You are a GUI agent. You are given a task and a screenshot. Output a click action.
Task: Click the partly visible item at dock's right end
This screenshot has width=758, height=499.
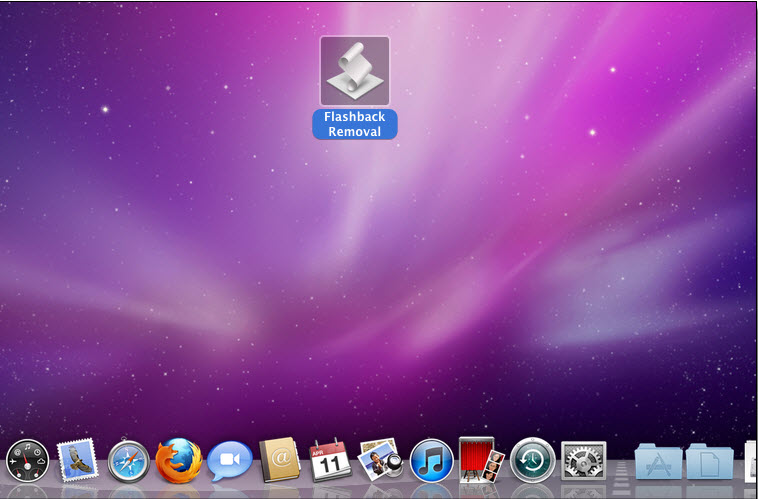pyautogui.click(x=751, y=461)
